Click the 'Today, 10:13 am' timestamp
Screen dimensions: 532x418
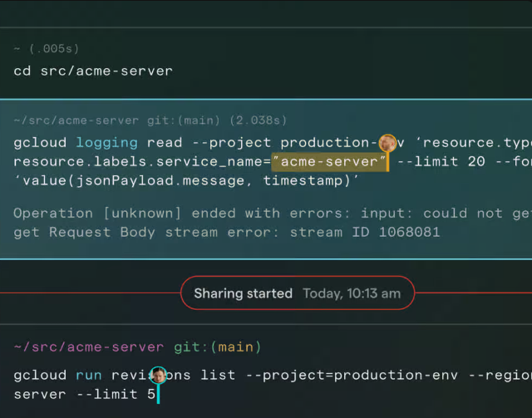point(352,293)
